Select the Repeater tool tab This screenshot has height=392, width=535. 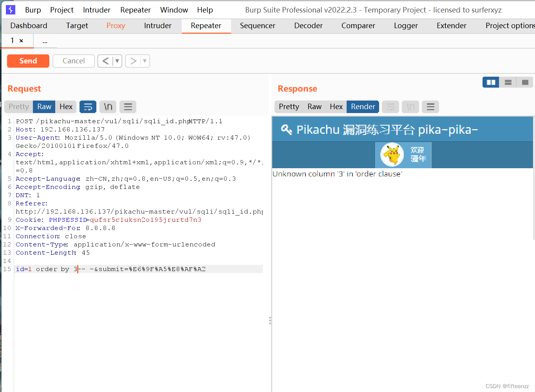pyautogui.click(x=206, y=25)
